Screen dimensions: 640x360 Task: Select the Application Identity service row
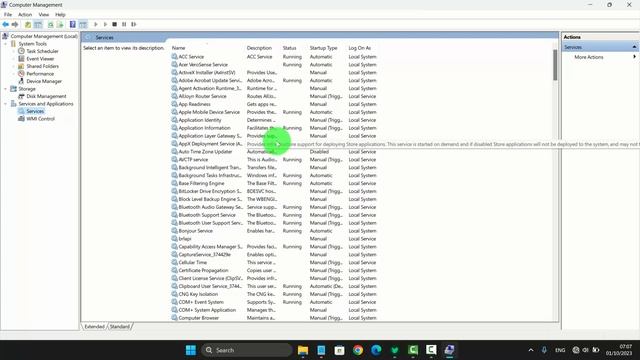(x=274, y=120)
